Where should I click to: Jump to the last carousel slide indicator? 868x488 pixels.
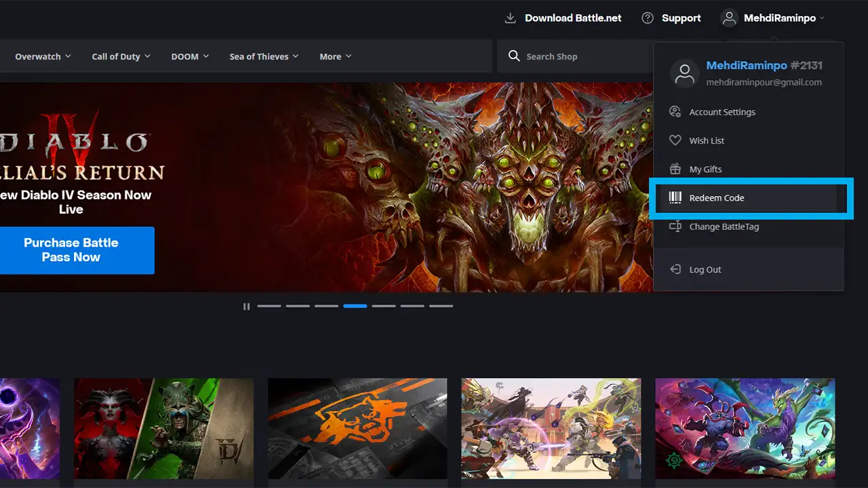[441, 306]
